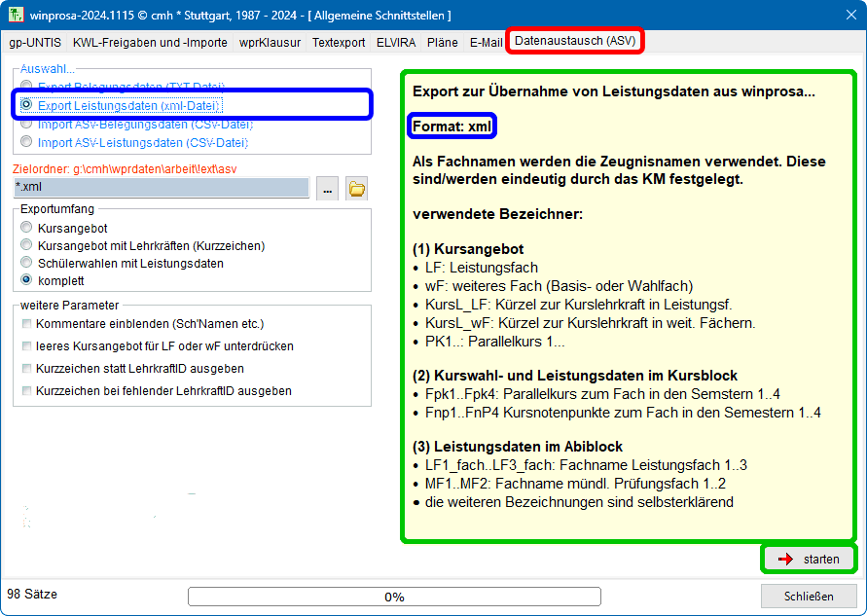The height and width of the screenshot is (616, 867).
Task: Choose Import ASV-Leistungsdaten (CSV-Datei)
Action: (26, 142)
